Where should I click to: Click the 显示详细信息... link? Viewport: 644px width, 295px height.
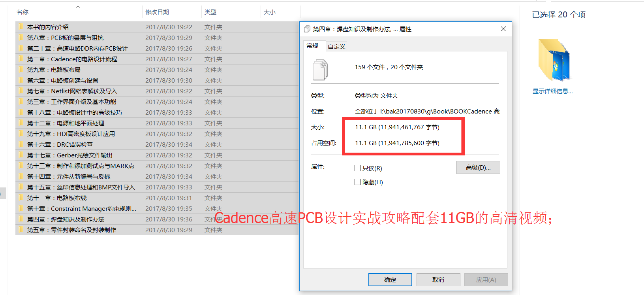(552, 91)
